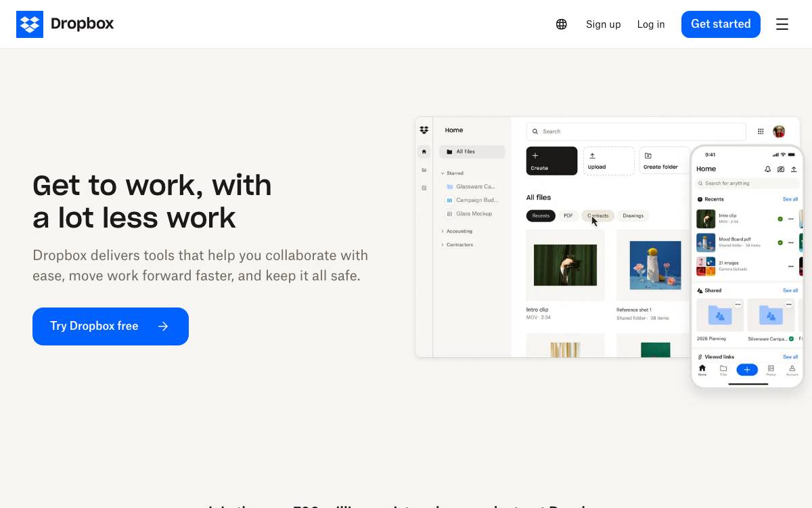
Task: Click the All files heading
Action: (x=539, y=197)
